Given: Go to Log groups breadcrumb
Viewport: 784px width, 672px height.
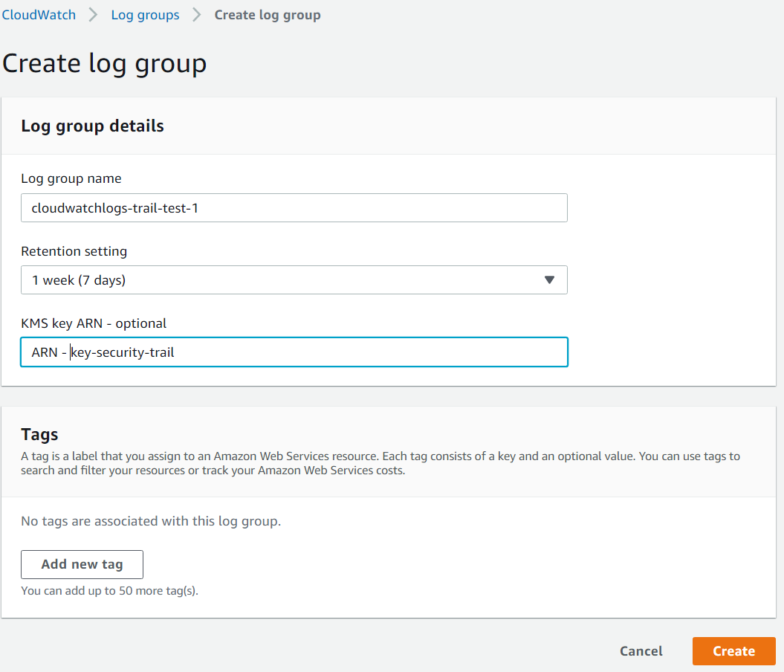Looking at the screenshot, I should tap(145, 15).
